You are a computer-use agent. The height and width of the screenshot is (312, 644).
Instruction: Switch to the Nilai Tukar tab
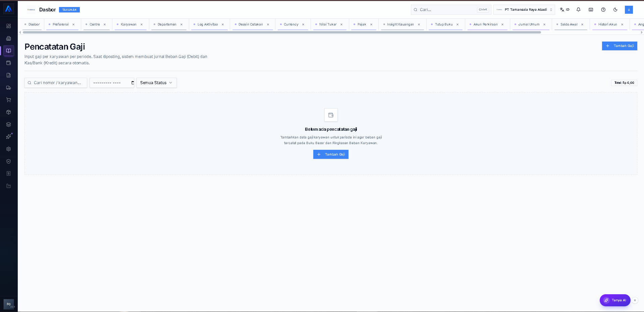pos(328,24)
